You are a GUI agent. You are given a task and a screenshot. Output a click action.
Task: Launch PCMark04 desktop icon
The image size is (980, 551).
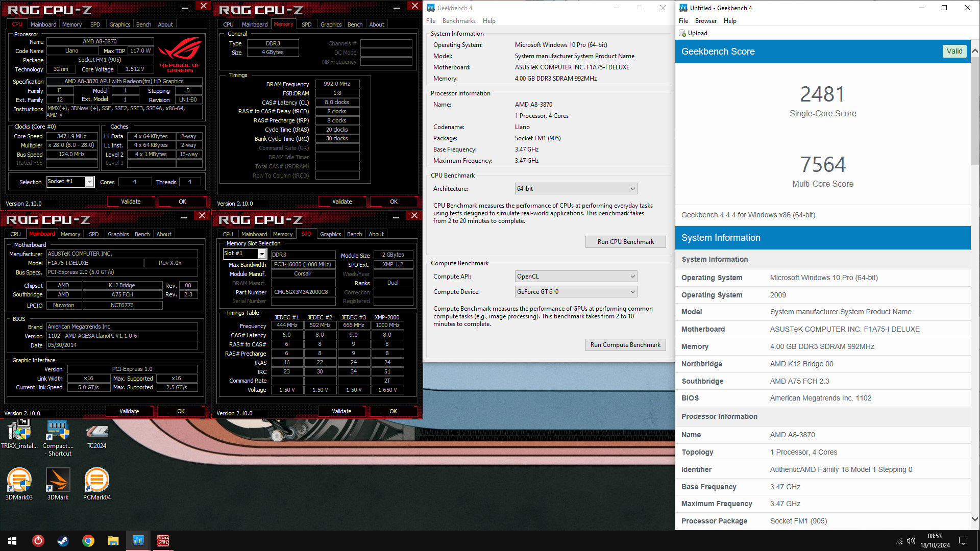(x=96, y=484)
